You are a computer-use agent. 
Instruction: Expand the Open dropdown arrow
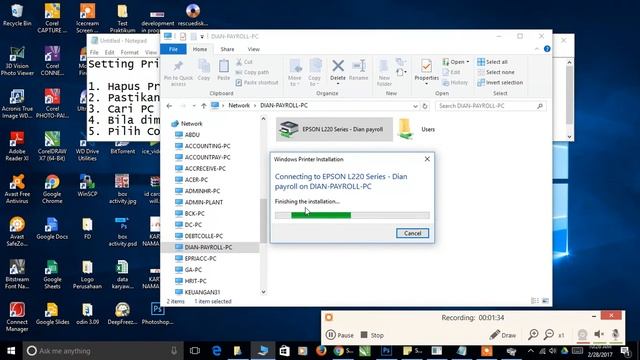467,62
